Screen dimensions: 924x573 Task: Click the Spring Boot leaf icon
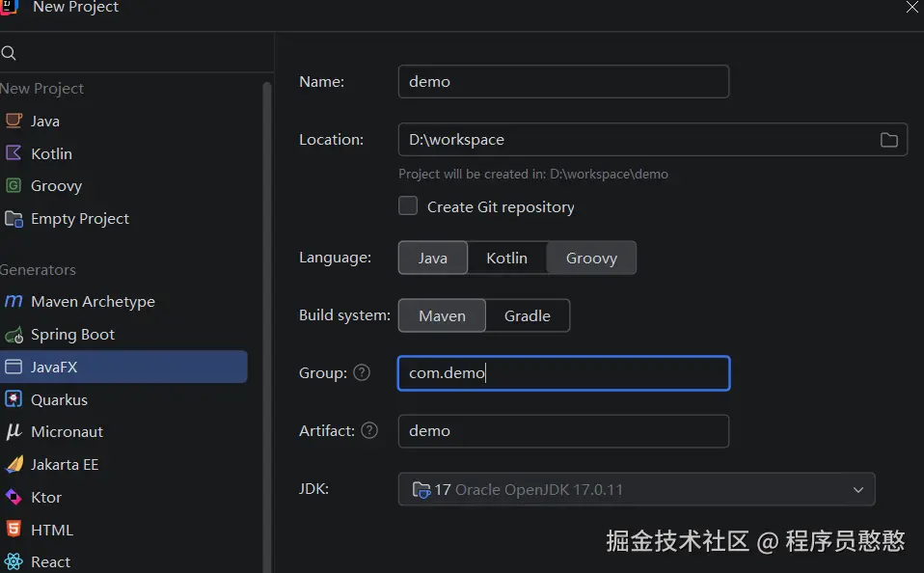14,334
